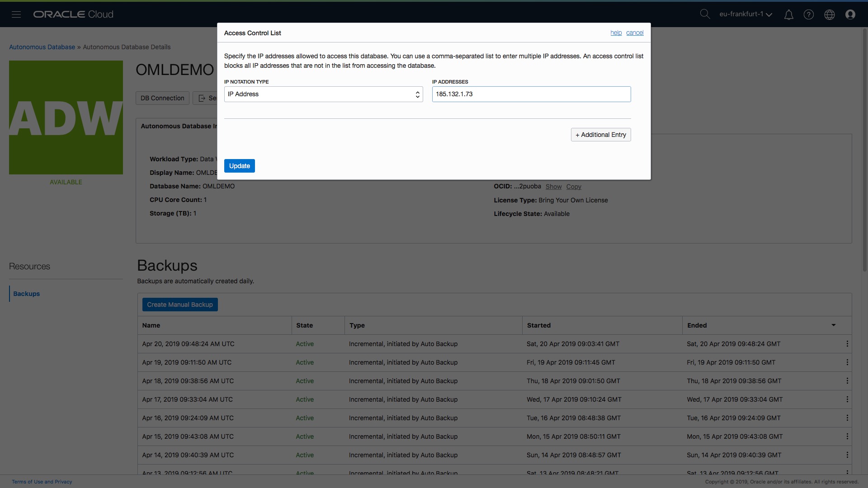868x488 pixels.
Task: Open the hamburger navigation menu
Action: [x=16, y=14]
